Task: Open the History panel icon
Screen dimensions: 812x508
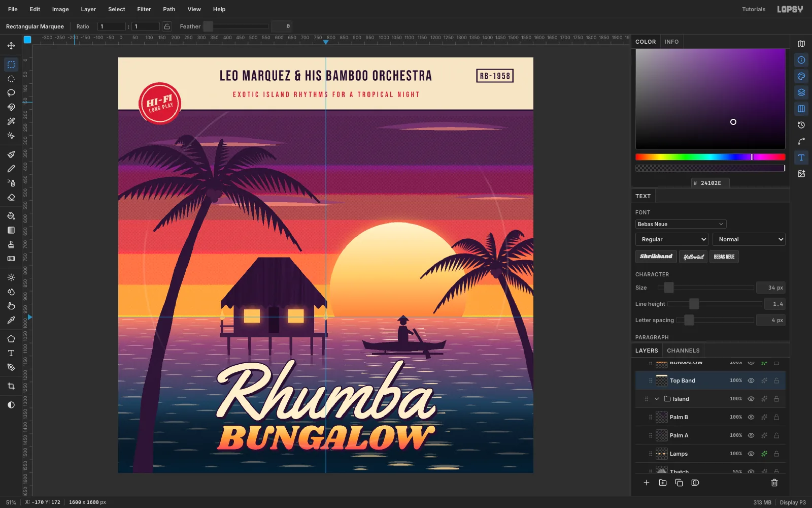Action: 801,125
